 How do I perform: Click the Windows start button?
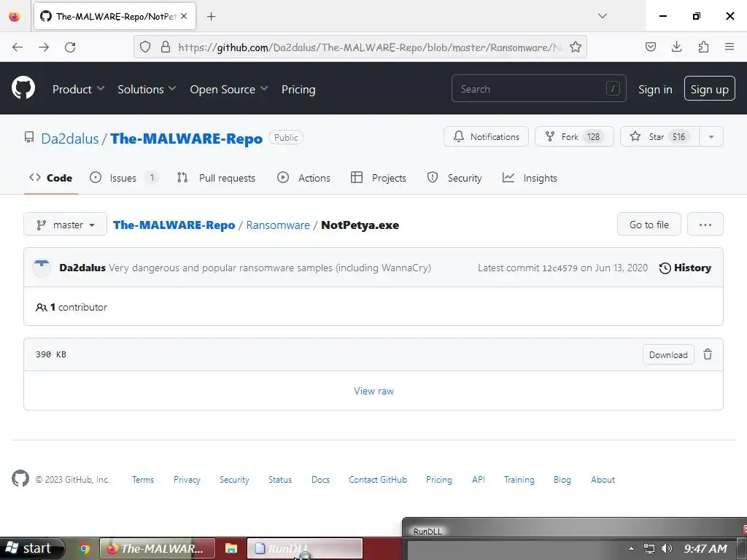[x=31, y=548]
